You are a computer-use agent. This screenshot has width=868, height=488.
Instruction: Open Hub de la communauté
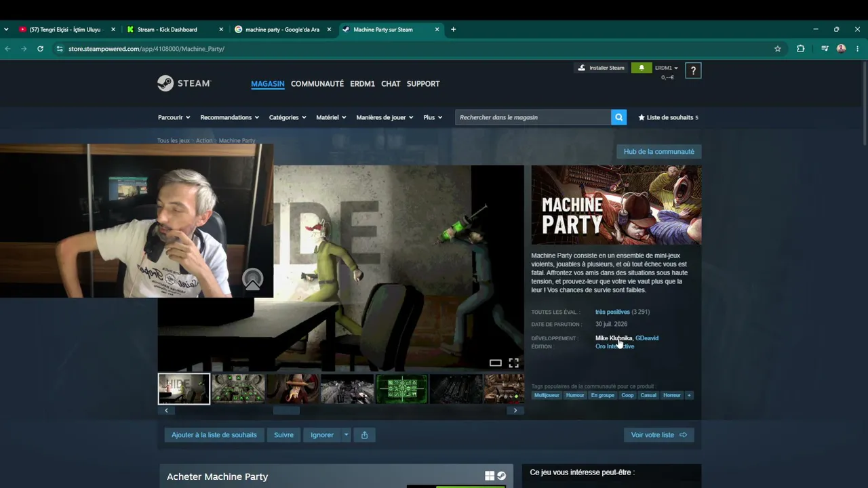coord(658,152)
